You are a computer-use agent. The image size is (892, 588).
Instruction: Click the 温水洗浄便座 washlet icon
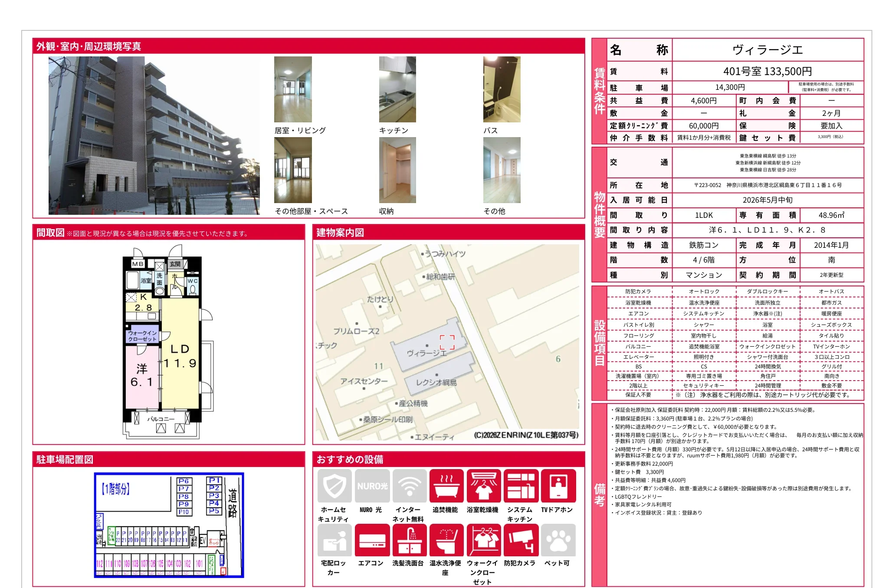(x=446, y=540)
